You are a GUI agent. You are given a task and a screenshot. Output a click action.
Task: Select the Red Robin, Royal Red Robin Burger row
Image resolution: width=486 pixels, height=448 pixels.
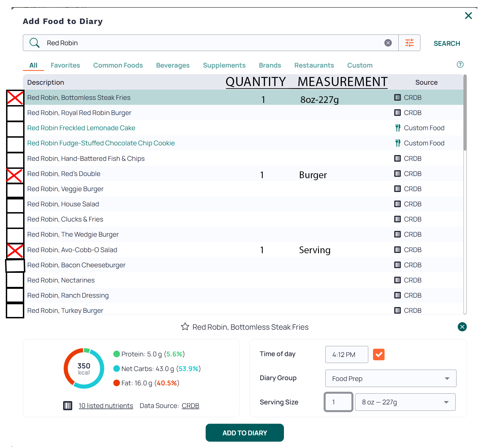243,113
